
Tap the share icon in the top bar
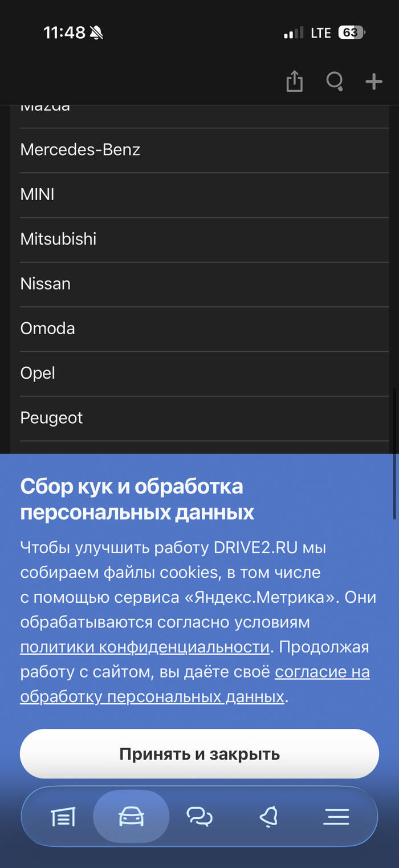point(294,82)
